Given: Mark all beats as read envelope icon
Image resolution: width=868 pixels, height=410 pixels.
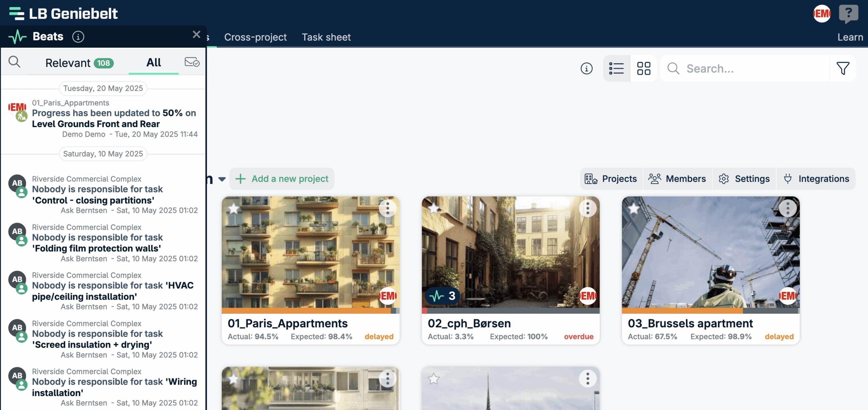Looking at the screenshot, I should [x=192, y=62].
